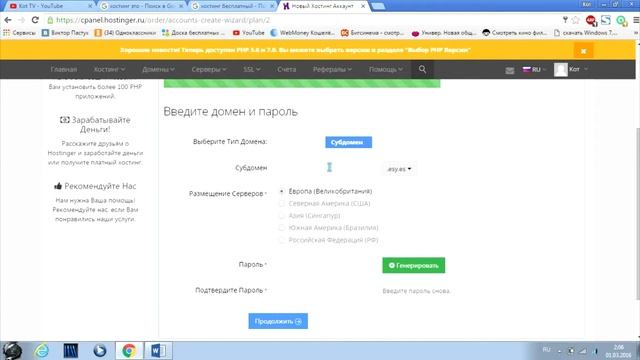Click the user avatar picture
Viewport: 640px width, 360px height.
560,69
